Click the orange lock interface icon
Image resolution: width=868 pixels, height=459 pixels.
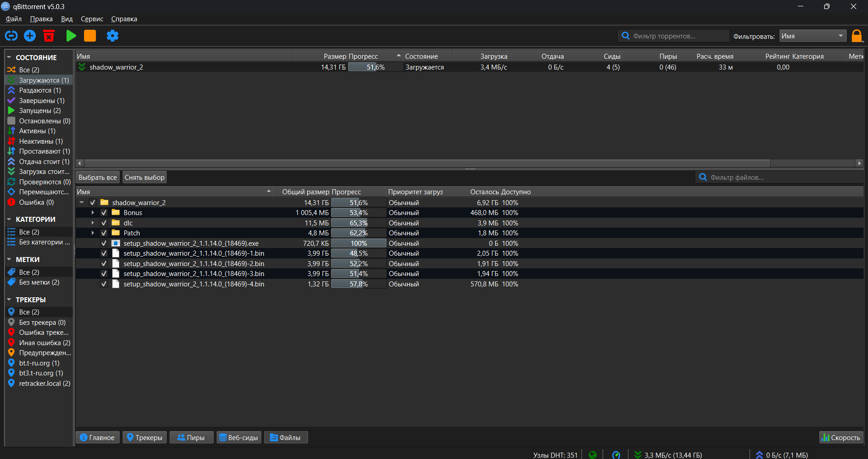coord(857,36)
